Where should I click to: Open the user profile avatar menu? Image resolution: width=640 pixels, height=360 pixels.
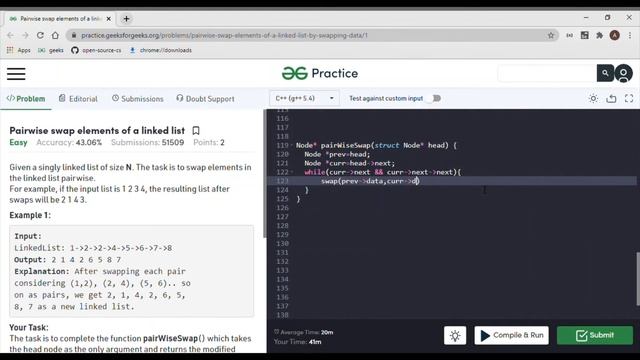(623, 73)
